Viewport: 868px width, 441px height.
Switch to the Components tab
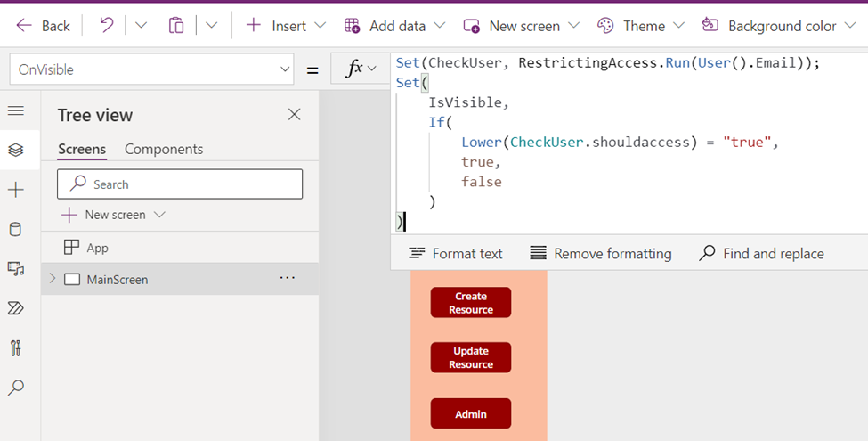point(164,149)
